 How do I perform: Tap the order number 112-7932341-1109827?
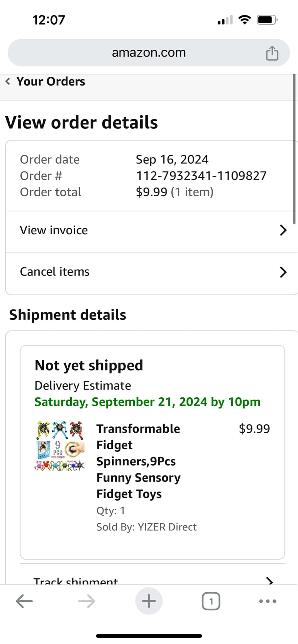[x=201, y=176]
